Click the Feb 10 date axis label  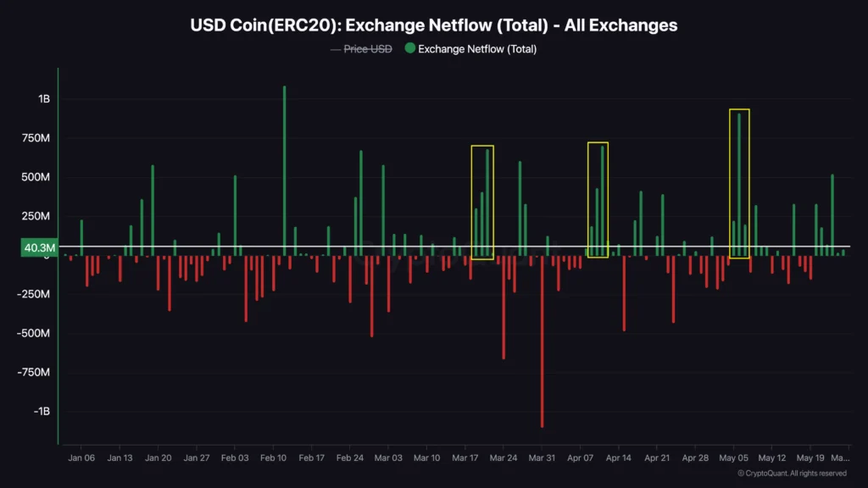273,457
